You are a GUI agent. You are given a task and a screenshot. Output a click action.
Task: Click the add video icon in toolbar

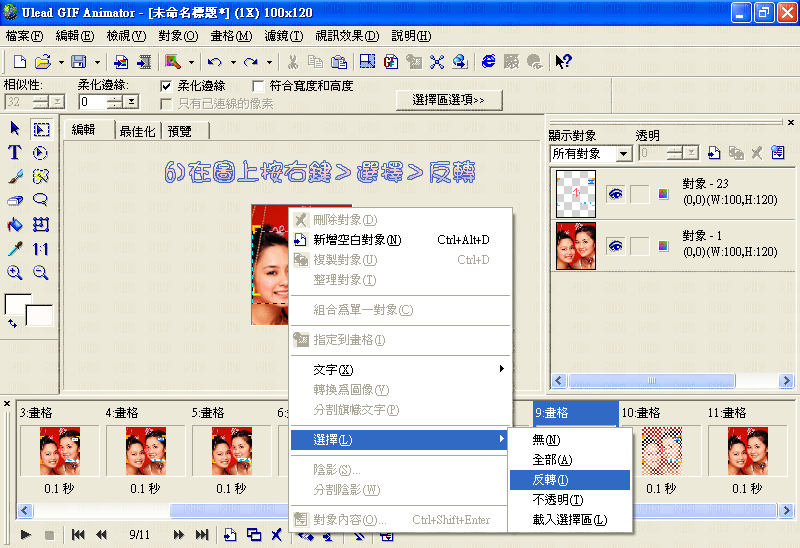(144, 62)
